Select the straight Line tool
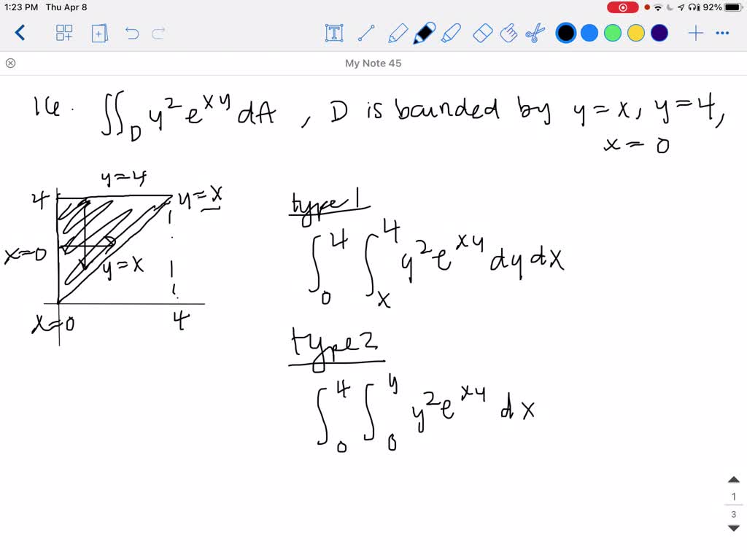Viewport: 747px width, 560px height. pos(366,33)
